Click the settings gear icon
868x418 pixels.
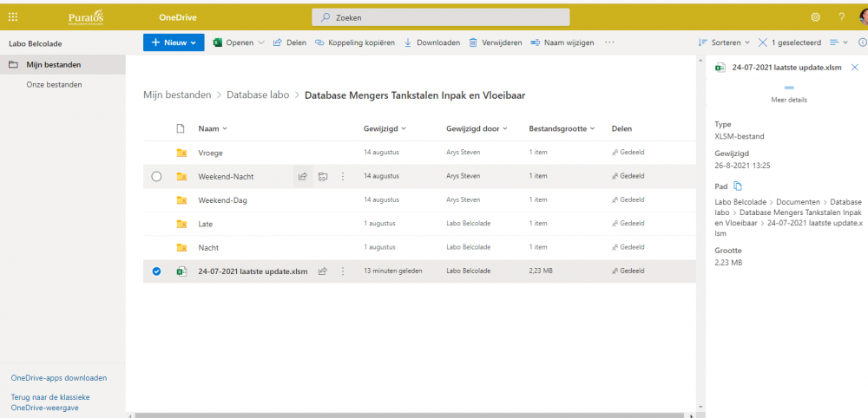(x=815, y=16)
